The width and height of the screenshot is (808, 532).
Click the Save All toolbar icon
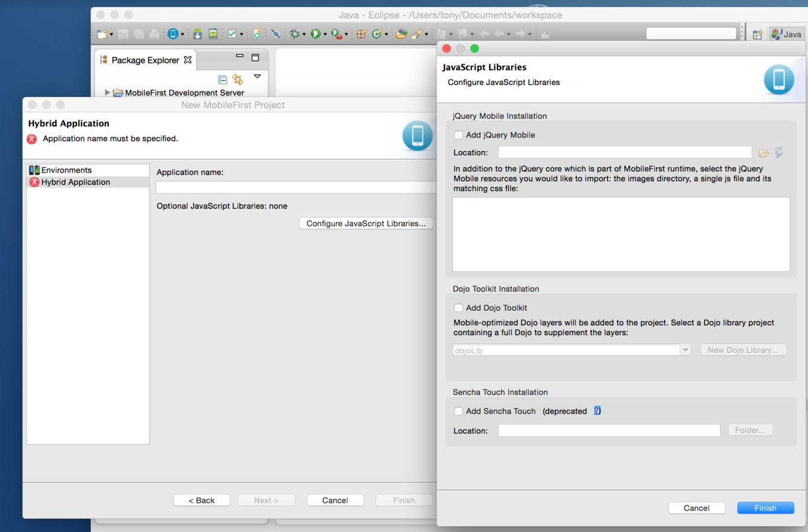[x=138, y=34]
